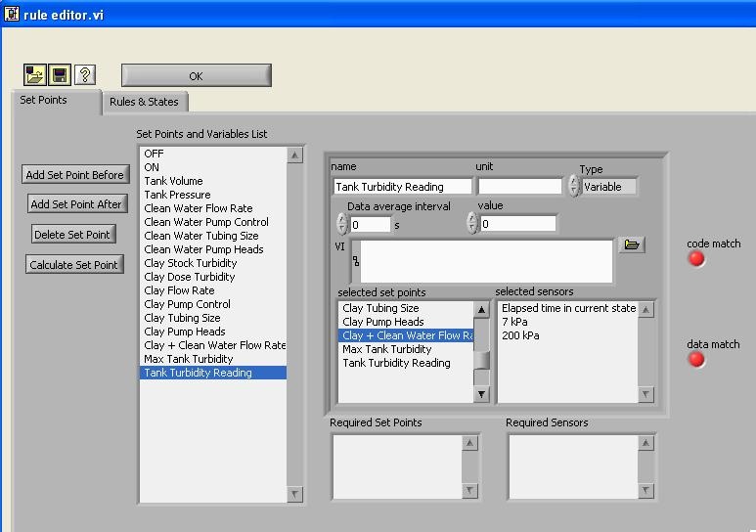
Task: Click the VI path text field
Action: pos(486,261)
